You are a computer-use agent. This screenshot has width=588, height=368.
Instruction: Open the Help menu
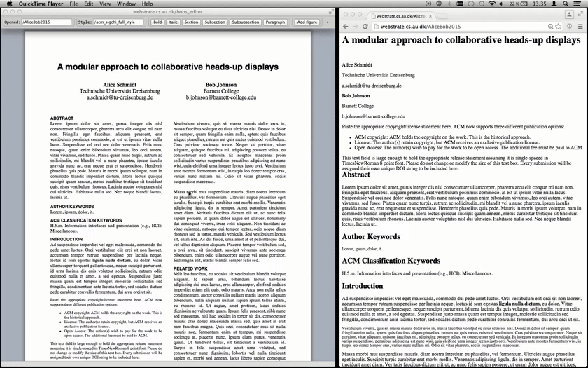click(x=147, y=4)
